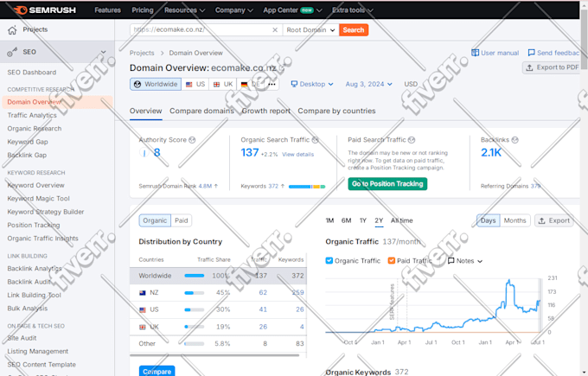Click Organic Search Traffic info icon
Image resolution: width=588 pixels, height=376 pixels.
[x=316, y=140]
